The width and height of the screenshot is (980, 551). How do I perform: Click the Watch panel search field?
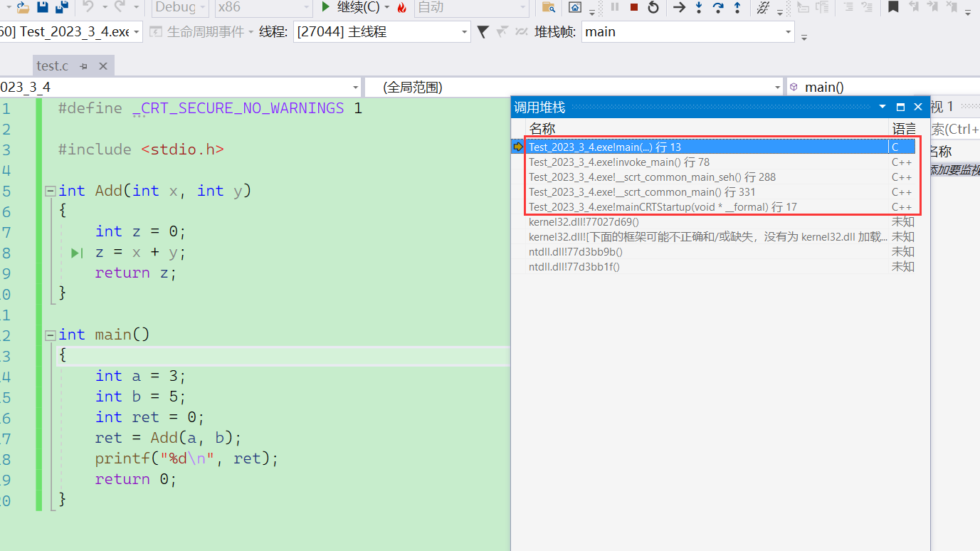point(956,129)
